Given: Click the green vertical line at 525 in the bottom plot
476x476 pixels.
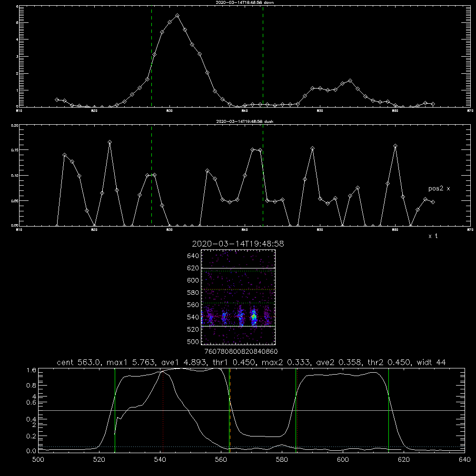Looking at the screenshot, I should click(115, 410).
